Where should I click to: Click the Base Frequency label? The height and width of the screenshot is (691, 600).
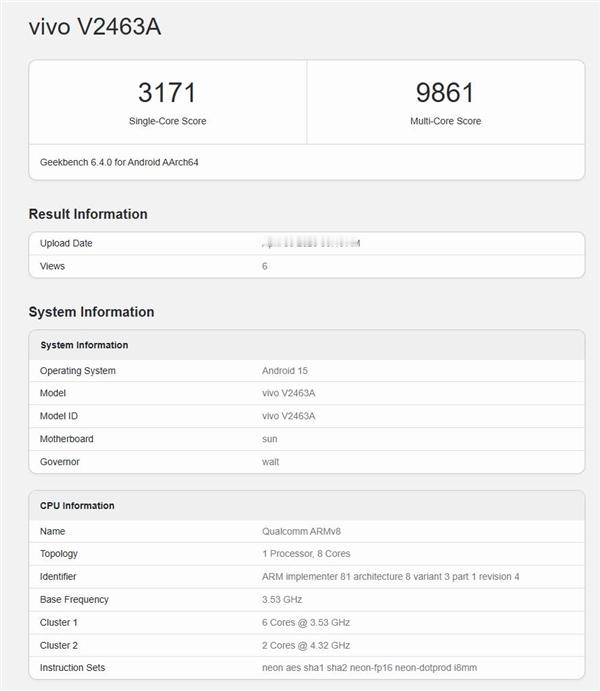pos(74,600)
